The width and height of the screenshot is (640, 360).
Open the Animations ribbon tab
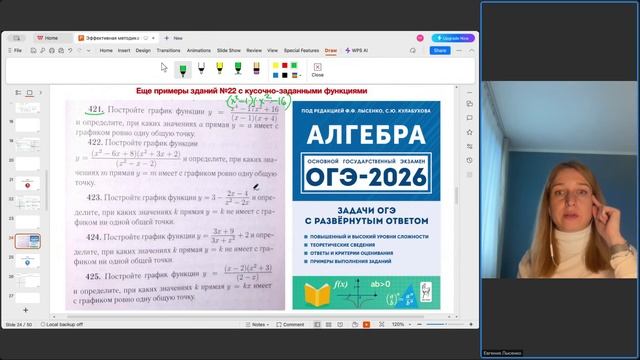coord(199,51)
